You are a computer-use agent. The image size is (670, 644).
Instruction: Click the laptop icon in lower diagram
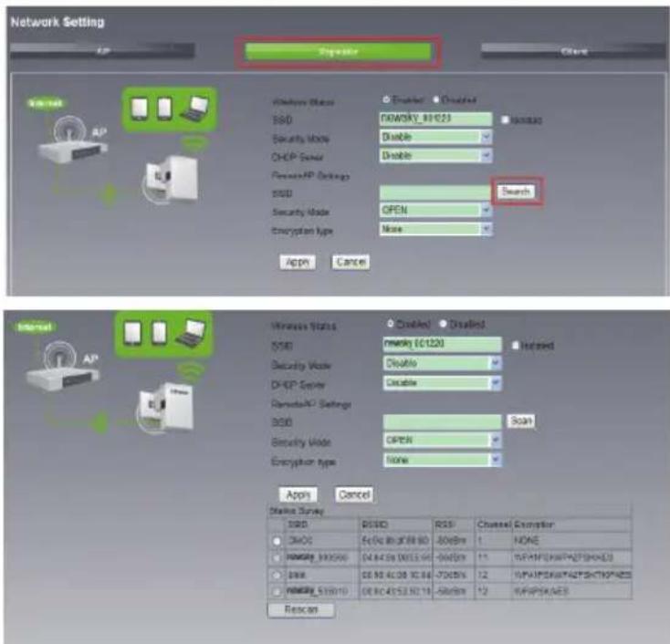pyautogui.click(x=191, y=334)
